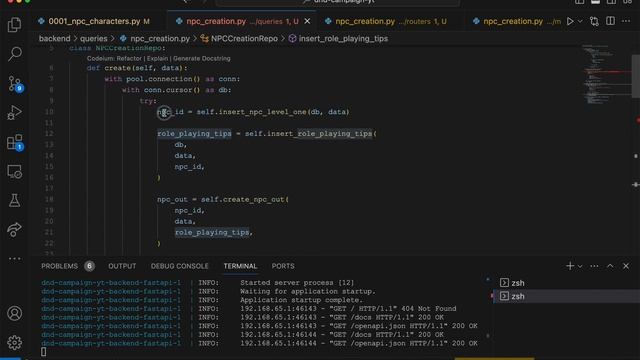Open the Manage gear icon

pos(15,342)
